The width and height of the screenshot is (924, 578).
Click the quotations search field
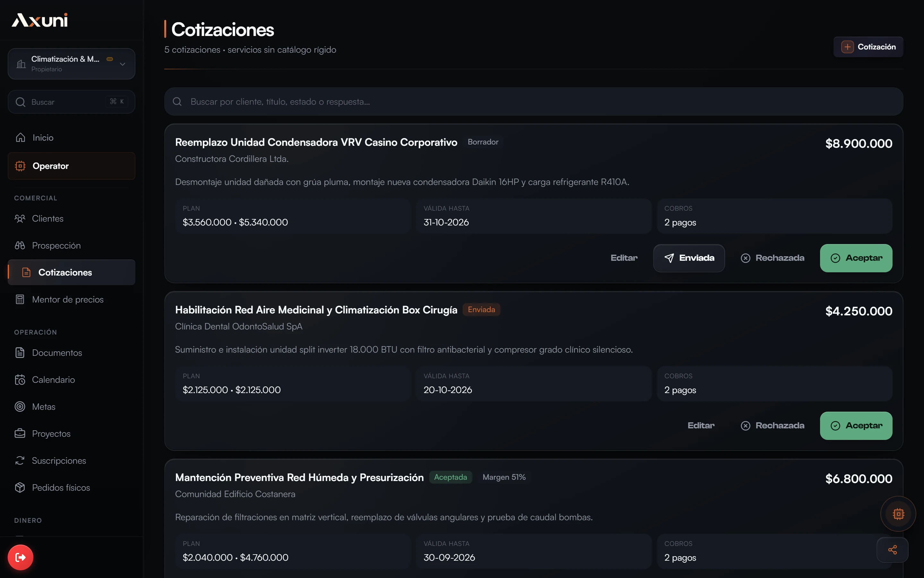(534, 102)
